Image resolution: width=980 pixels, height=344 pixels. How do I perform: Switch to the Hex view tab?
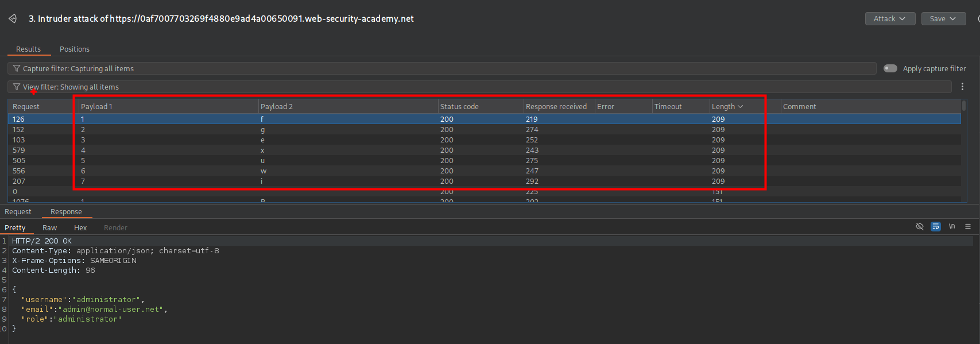coord(80,228)
